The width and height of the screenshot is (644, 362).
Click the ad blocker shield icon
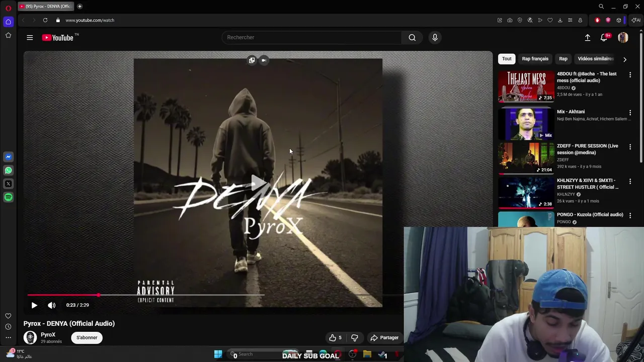[x=520, y=20]
